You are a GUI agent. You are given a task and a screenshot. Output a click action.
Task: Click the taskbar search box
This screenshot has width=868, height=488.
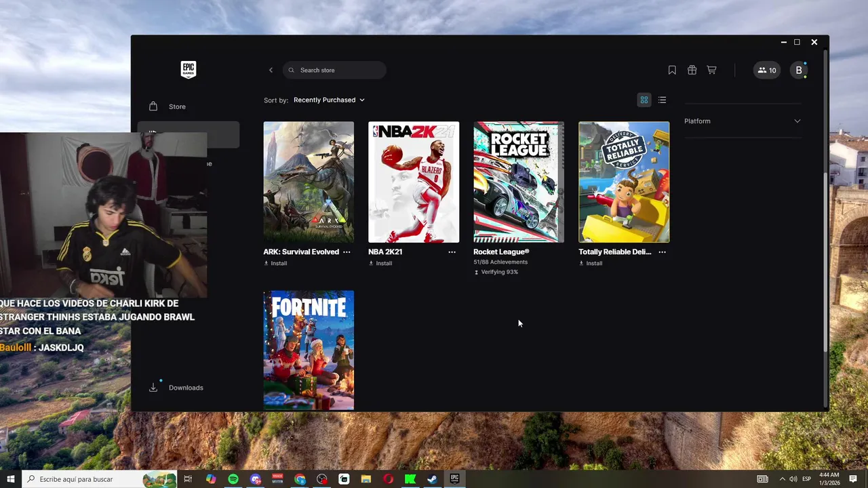100,479
